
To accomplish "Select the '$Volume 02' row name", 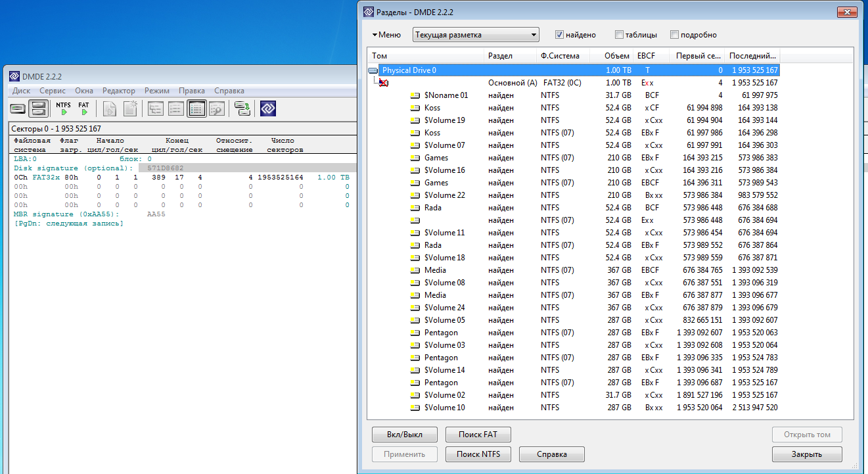I will (x=444, y=395).
